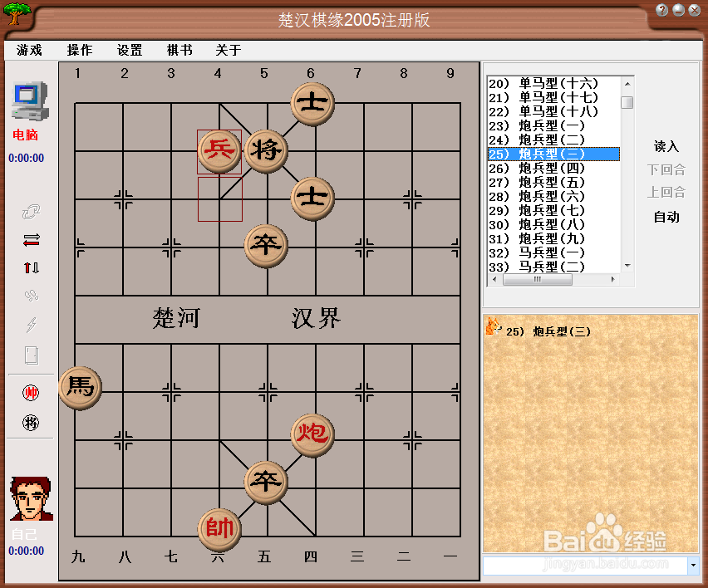Click the vertical flip arrows icon

(x=31, y=268)
